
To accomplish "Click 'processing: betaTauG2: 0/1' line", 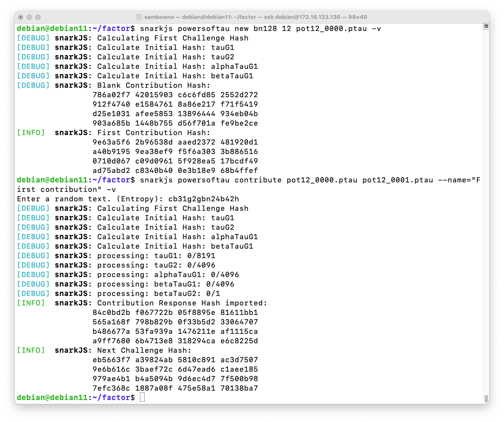I will pyautogui.click(x=159, y=294).
